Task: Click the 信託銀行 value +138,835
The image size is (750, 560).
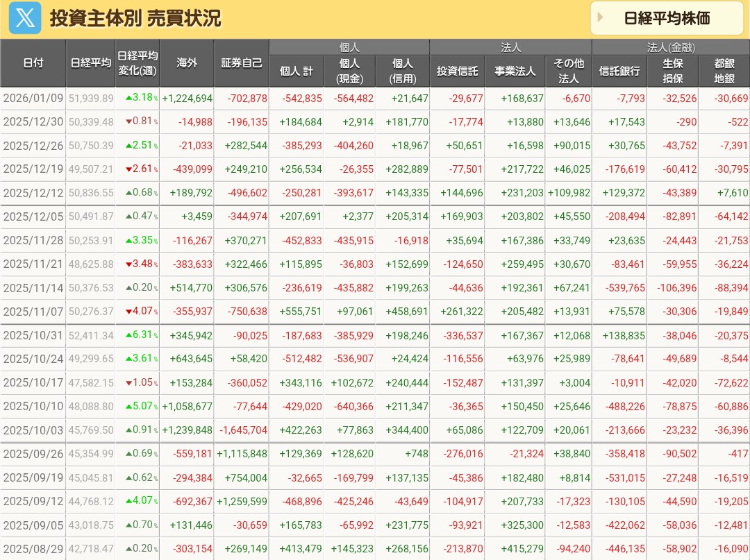Action: click(624, 335)
